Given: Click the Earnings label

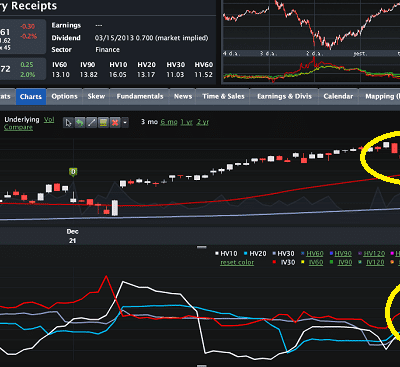Looking at the screenshot, I should pos(66,25).
